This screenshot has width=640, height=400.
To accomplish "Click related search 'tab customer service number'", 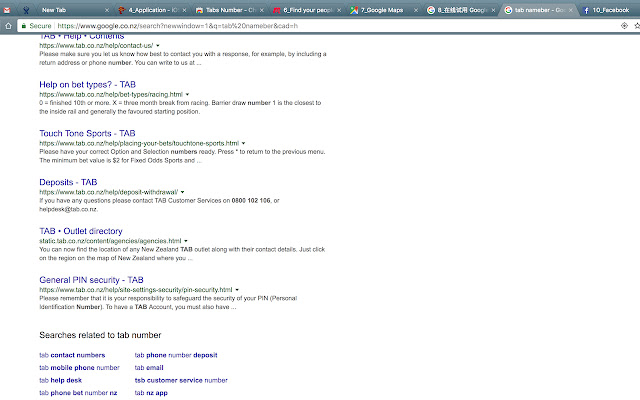I will [181, 380].
